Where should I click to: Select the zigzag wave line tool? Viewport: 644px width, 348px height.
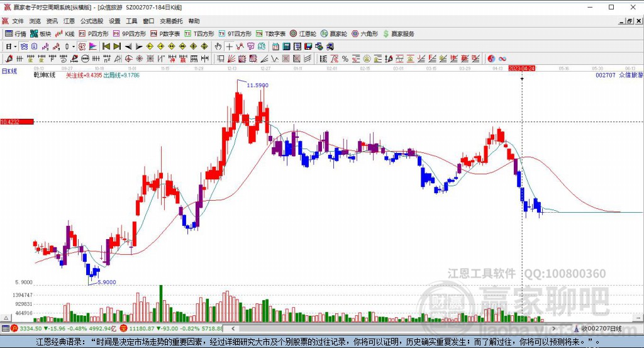coord(274,59)
